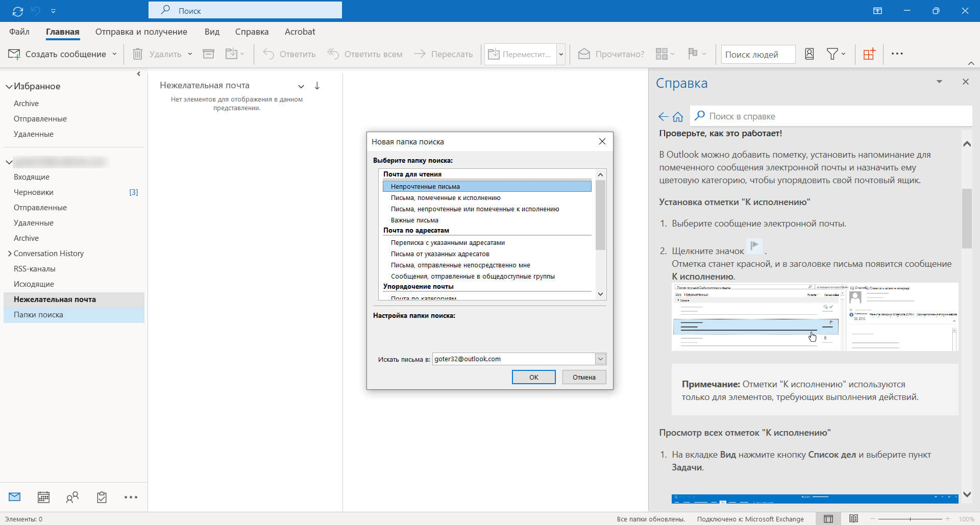Expand the quick steps gallery arrow
Viewport: 980px width, 525px height.
tap(561, 54)
